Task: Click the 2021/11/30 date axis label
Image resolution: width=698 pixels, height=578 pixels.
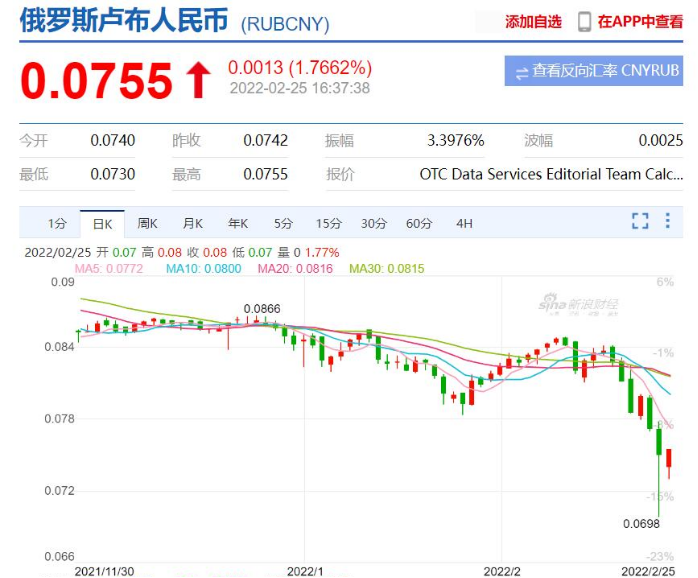Action: (x=104, y=571)
